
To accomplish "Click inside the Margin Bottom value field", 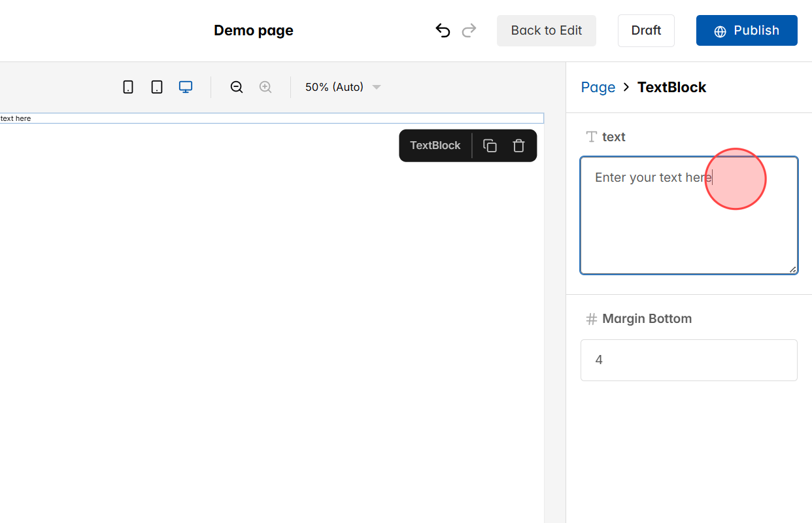I will pyautogui.click(x=688, y=360).
